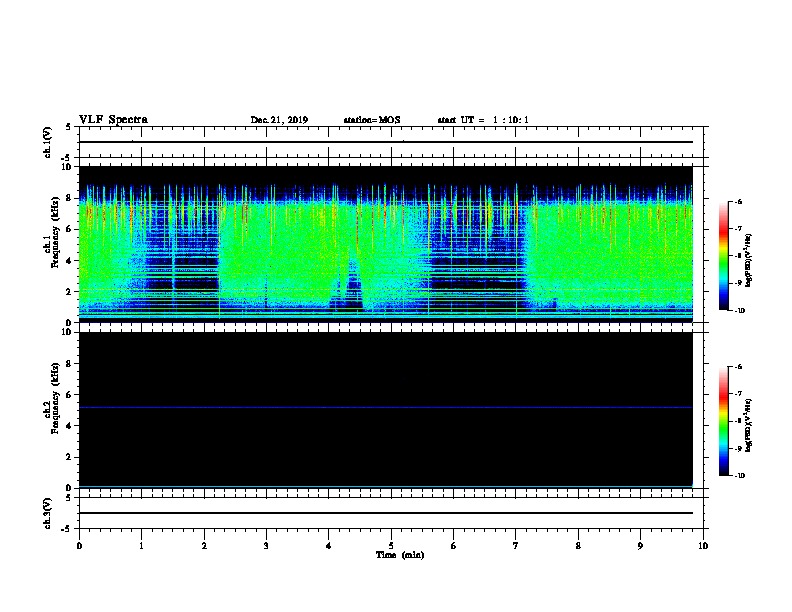Click the "4" kHz tick on ch.1 frequency axis
Image resolution: width=792 pixels, height=612 pixels.
coord(70,261)
